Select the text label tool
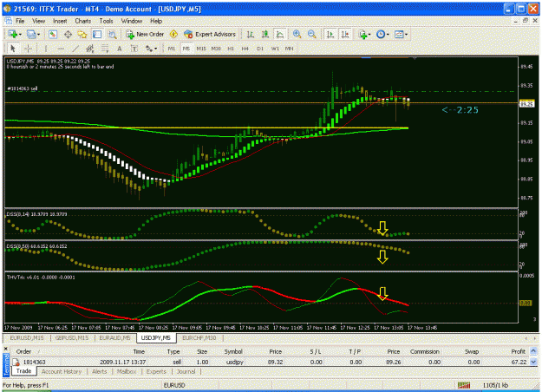 [134, 49]
